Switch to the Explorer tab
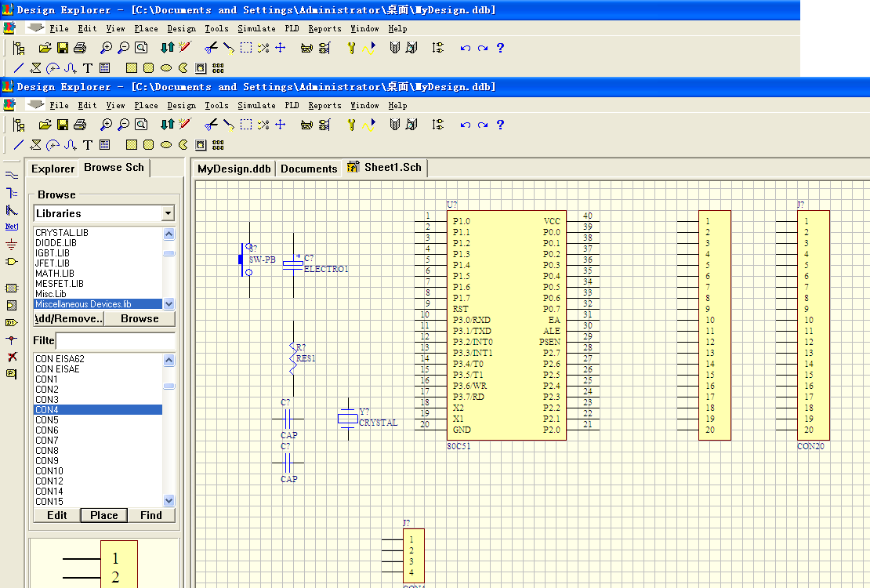 click(53, 169)
